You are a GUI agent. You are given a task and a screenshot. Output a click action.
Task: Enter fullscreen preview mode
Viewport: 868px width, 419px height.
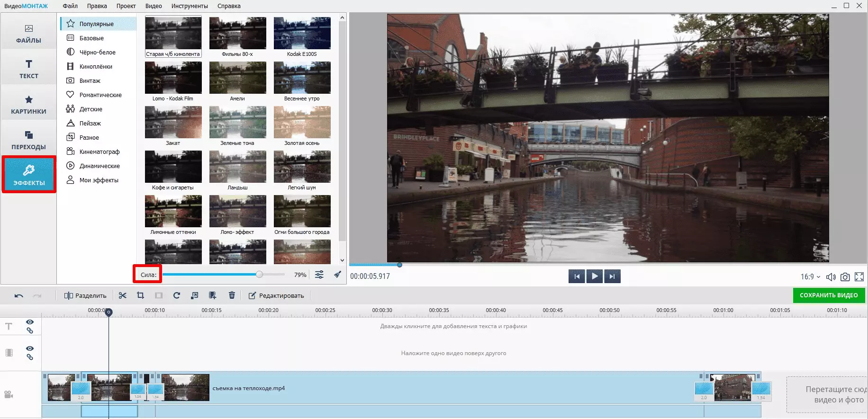click(859, 277)
